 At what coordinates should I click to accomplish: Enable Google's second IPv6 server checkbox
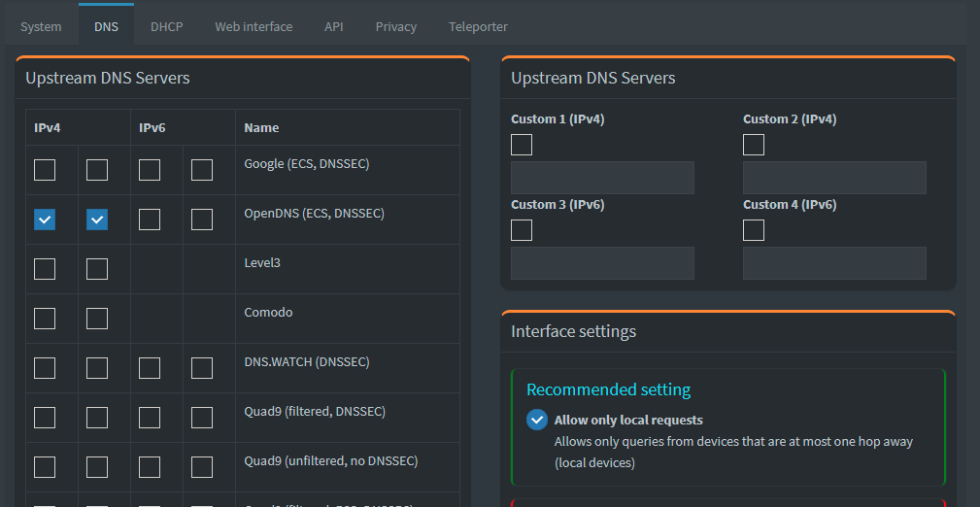(202, 171)
